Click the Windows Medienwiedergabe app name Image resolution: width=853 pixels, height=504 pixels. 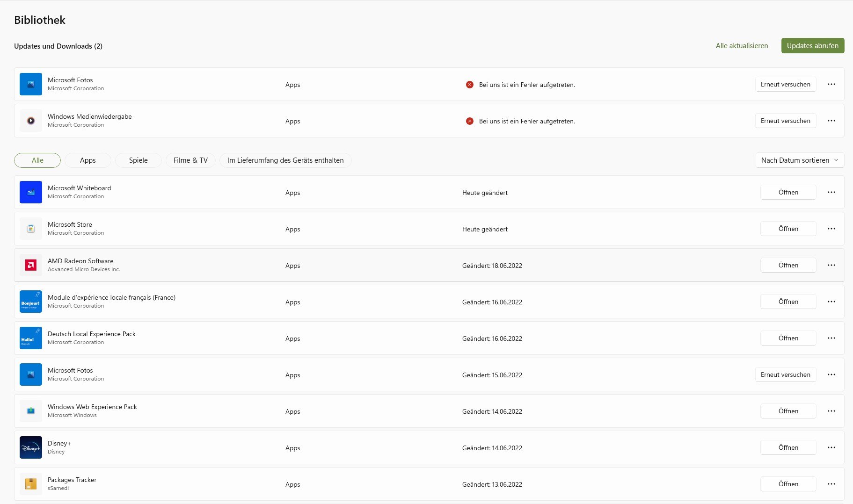click(90, 116)
